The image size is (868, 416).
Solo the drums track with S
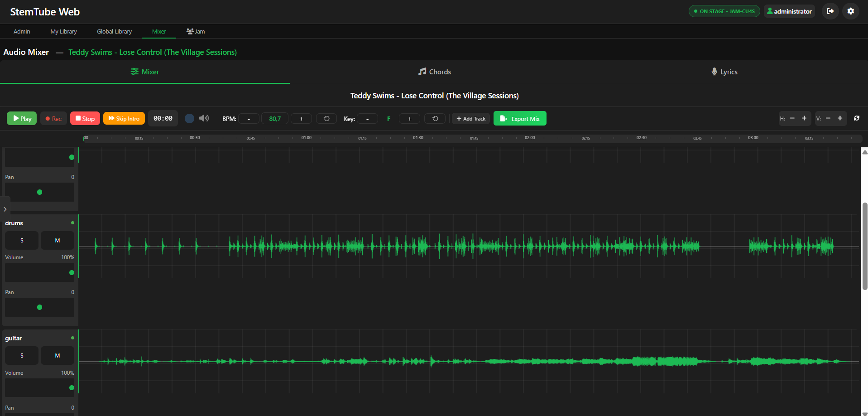[x=22, y=241]
